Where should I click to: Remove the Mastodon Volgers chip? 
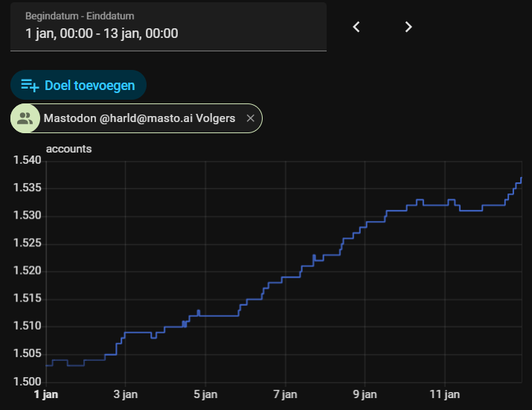pyautogui.click(x=251, y=118)
